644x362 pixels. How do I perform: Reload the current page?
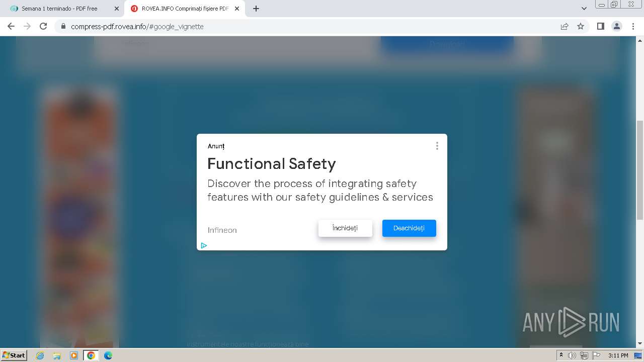43,26
